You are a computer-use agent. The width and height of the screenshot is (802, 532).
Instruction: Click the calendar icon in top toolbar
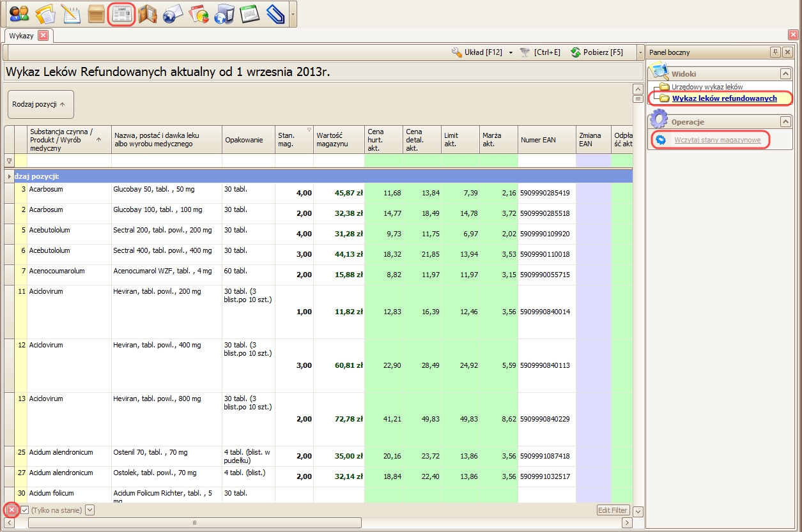(250, 13)
